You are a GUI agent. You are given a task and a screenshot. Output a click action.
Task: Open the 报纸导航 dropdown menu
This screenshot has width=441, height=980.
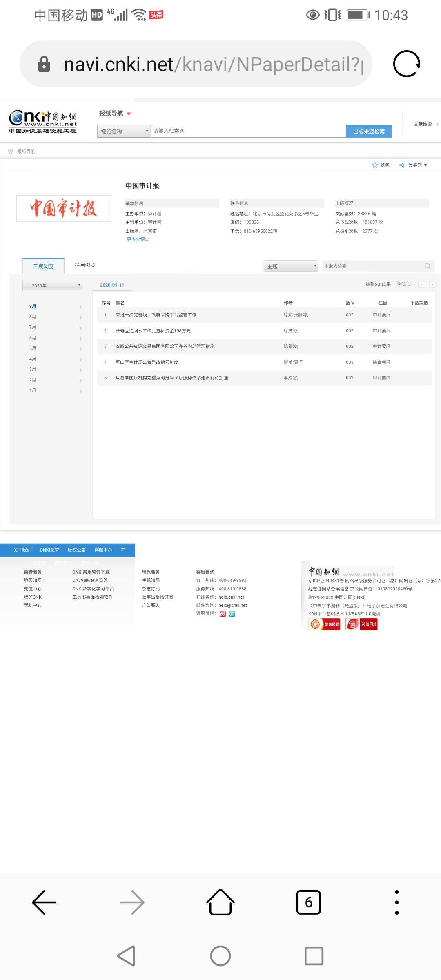click(115, 114)
